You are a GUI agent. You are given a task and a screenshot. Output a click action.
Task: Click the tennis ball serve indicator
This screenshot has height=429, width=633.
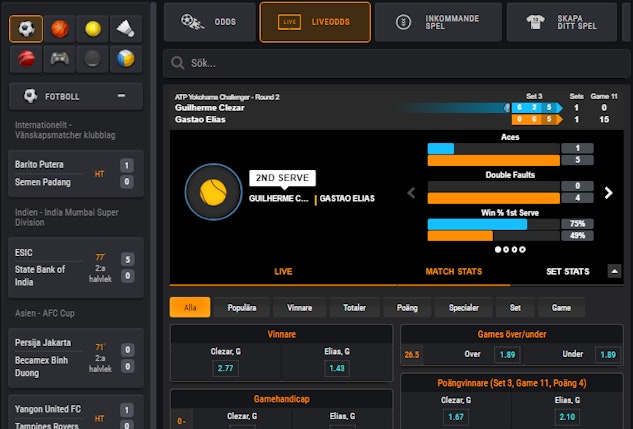tap(214, 192)
